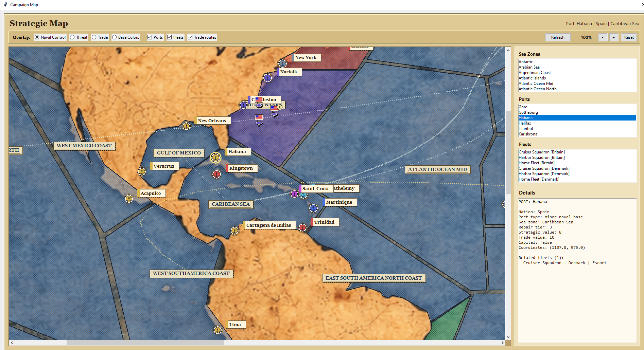Viewport: 644px width, 350px height.
Task: Click the plus zoom in button
Action: [x=613, y=37]
